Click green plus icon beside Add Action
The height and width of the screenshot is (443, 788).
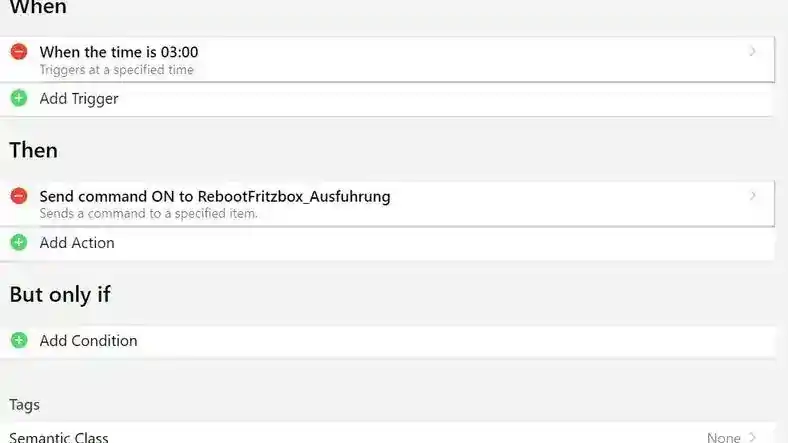(x=19, y=242)
